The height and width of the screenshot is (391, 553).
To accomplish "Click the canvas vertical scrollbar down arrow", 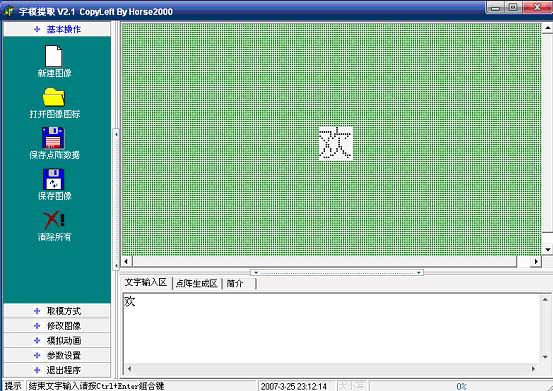I will click(548, 249).
